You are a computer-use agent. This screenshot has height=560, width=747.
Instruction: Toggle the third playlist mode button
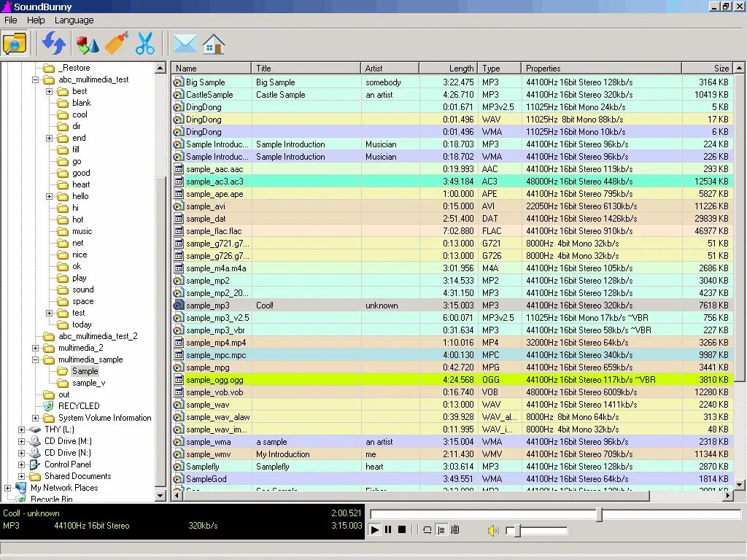[455, 529]
